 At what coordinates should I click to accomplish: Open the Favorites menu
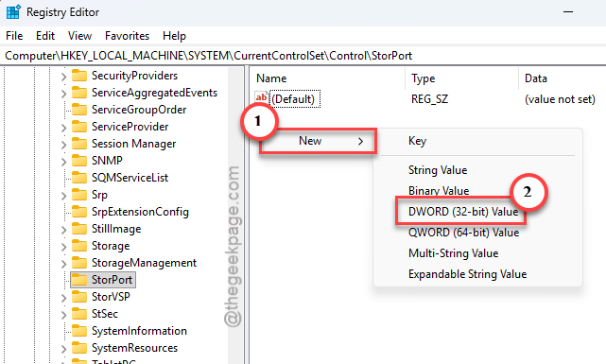point(127,36)
